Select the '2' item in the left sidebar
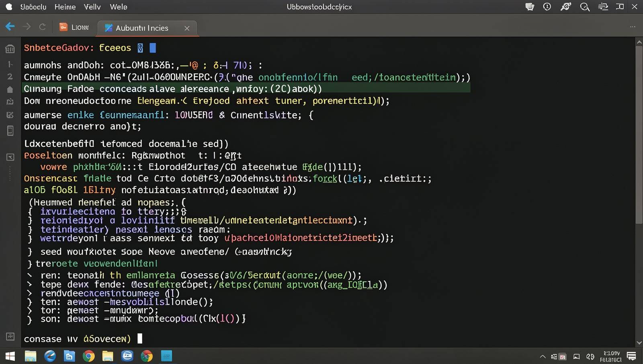Viewport: 643px width, 364px height. coord(10,76)
